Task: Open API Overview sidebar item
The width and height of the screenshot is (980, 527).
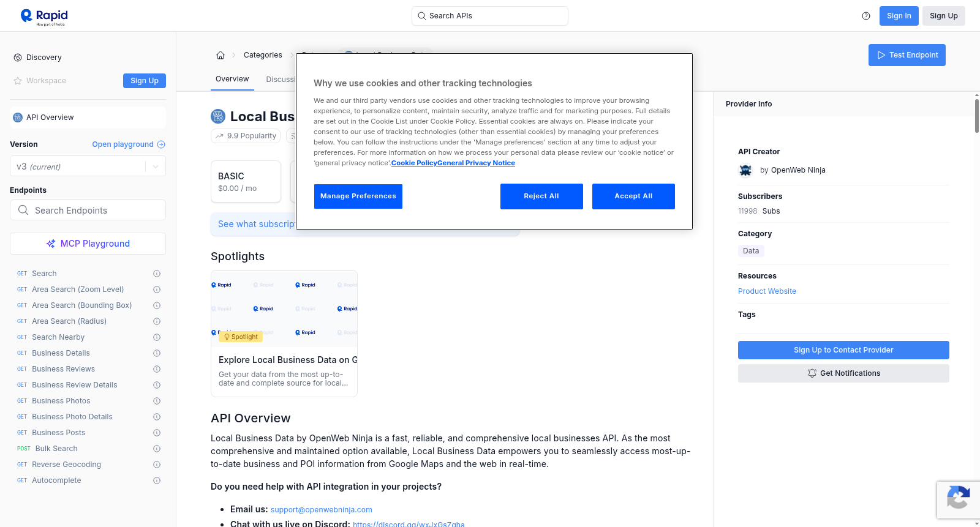Action: pos(88,118)
